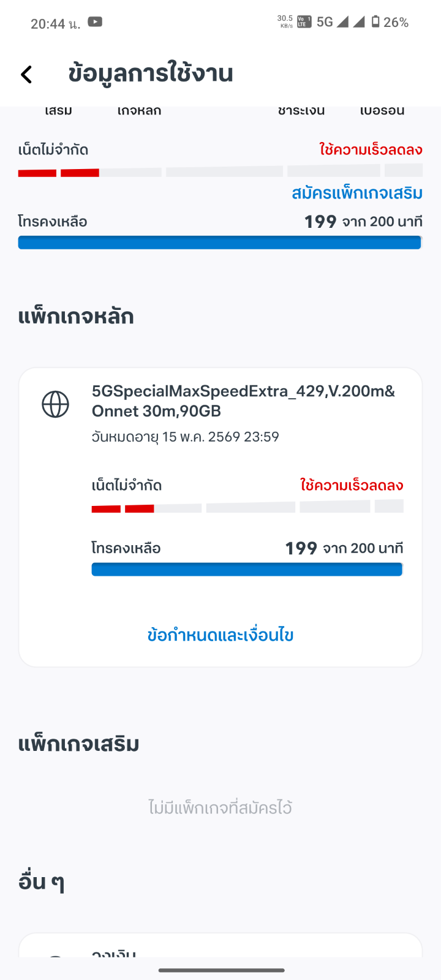Select the ชำระเงิน shortcut tab
This screenshot has height=980, width=441.
click(301, 111)
